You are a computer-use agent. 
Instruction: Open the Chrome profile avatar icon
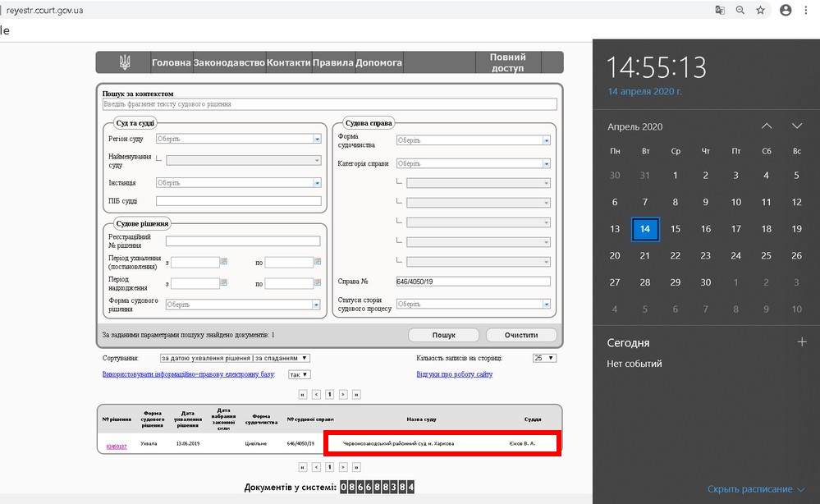(x=786, y=10)
